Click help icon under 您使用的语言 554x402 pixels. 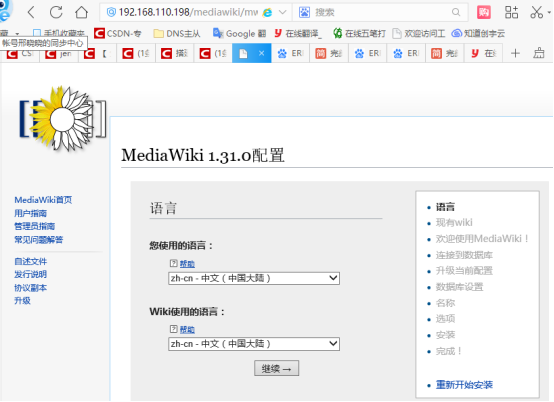pos(173,263)
